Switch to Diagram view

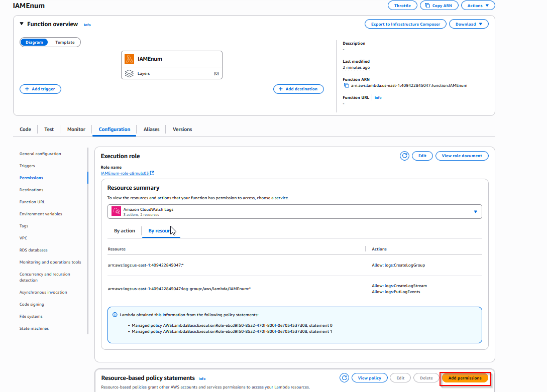pos(34,42)
